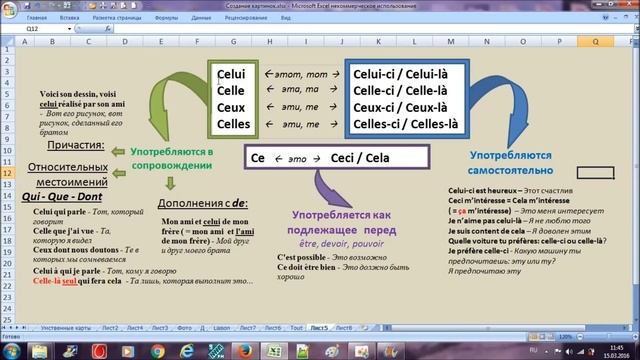The height and width of the screenshot is (360, 640).
Task: Click the volume speaker tray icon
Action: click(x=569, y=351)
